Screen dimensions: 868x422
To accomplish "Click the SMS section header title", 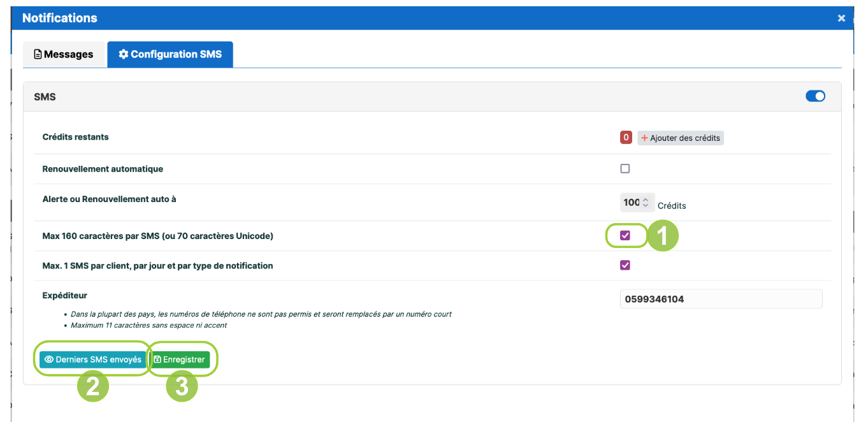I will coord(45,97).
